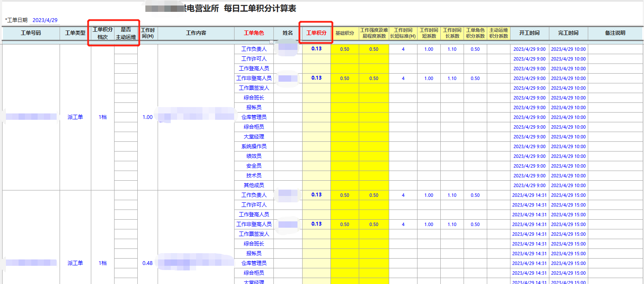Select the work time cell showing 1.00
The height and width of the screenshot is (284, 644).
point(147,117)
